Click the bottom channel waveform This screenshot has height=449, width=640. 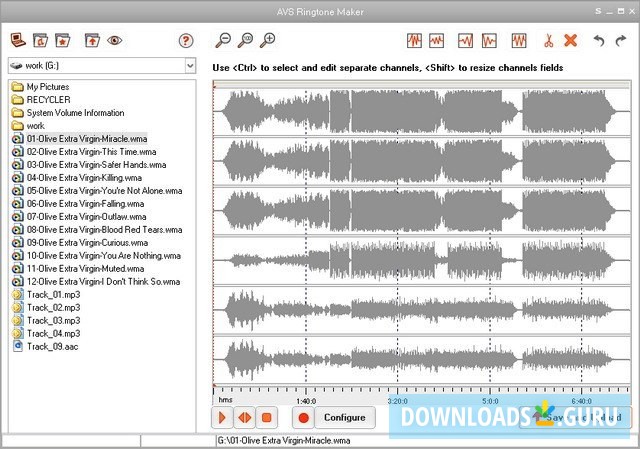[x=422, y=360]
